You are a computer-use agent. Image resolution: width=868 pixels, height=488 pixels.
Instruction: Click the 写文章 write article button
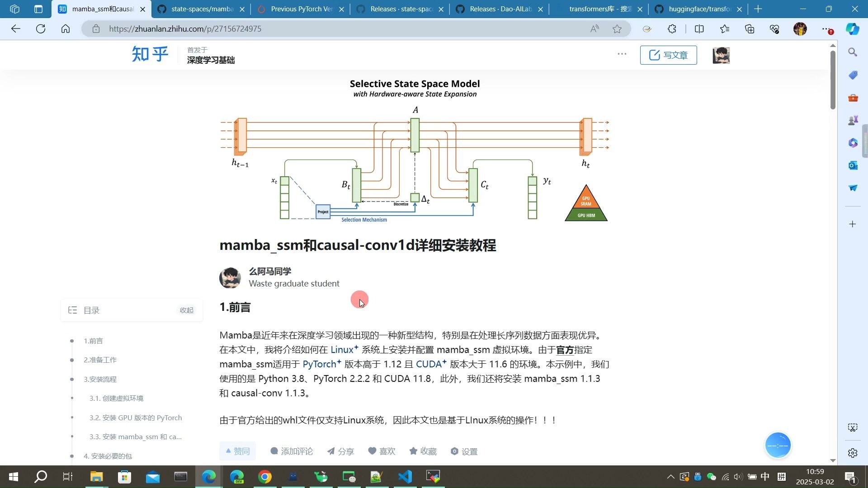[668, 55]
